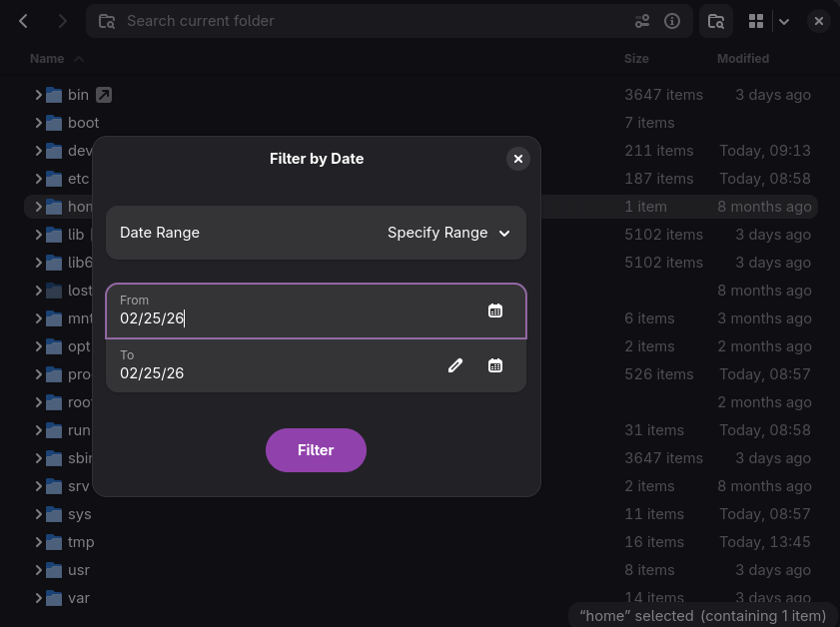Expand the usr folder

pyautogui.click(x=38, y=570)
